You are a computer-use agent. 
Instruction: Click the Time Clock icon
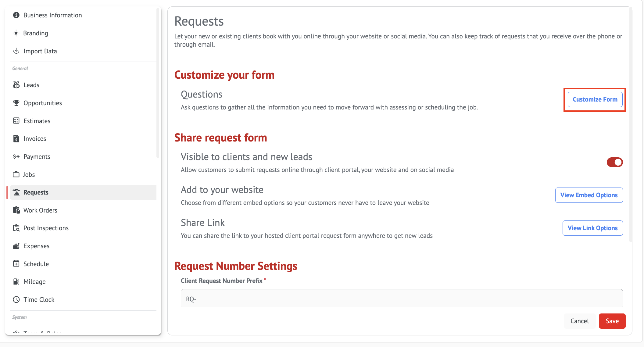pyautogui.click(x=16, y=300)
